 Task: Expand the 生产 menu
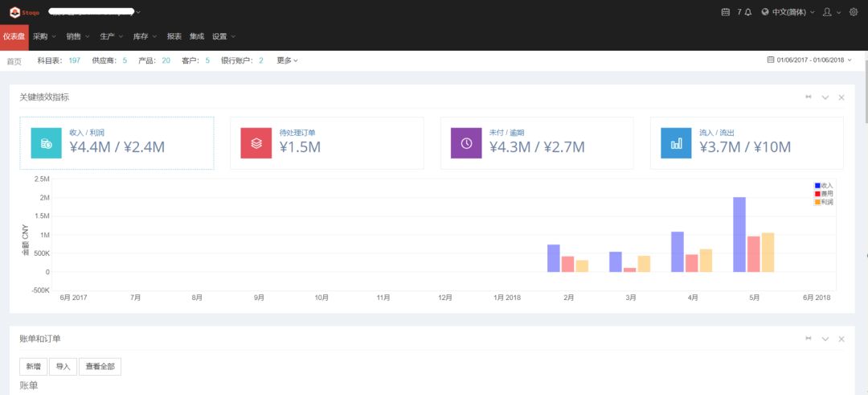[111, 36]
